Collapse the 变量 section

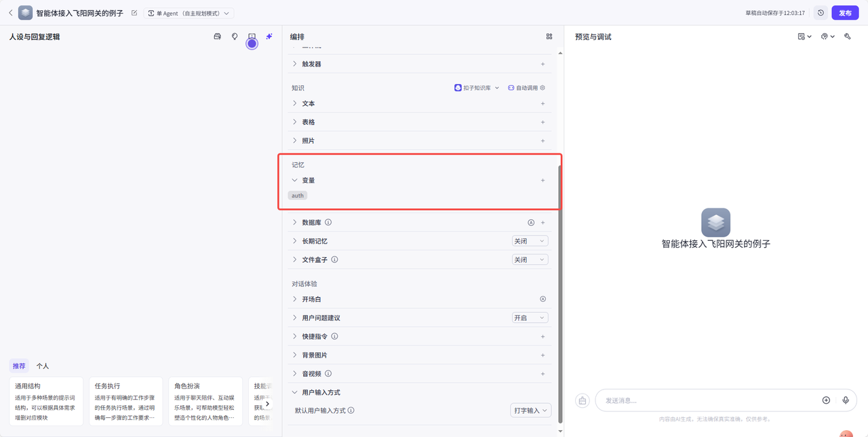[294, 180]
